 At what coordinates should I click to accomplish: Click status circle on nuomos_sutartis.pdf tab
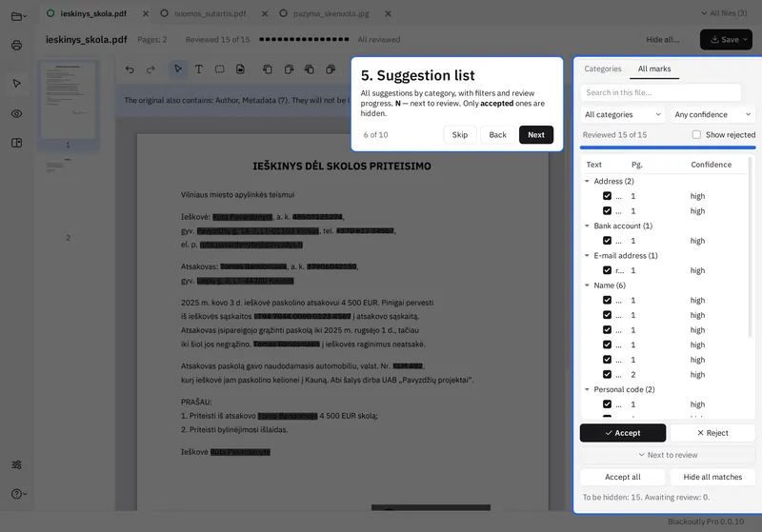click(x=164, y=13)
